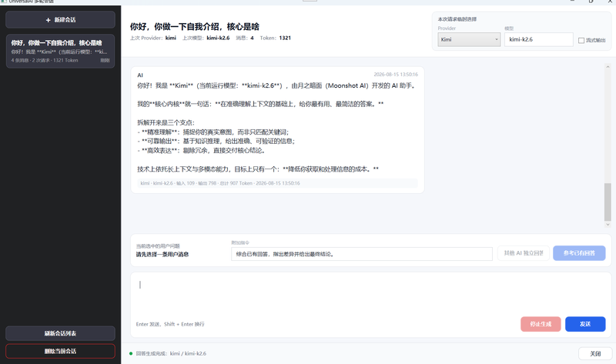Click the hint Enter 发送, Shift + Enter 换行
Image resolution: width=616 pixels, height=364 pixels.
pyautogui.click(x=170, y=324)
